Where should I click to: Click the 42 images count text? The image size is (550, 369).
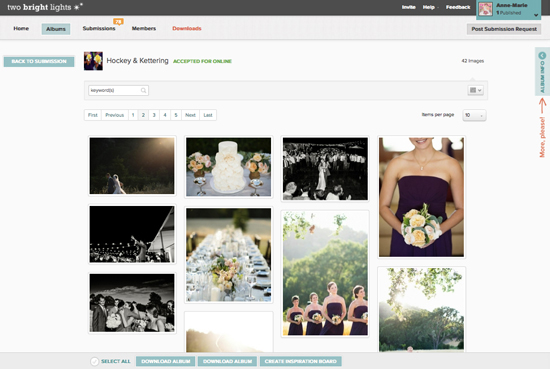coord(472,61)
